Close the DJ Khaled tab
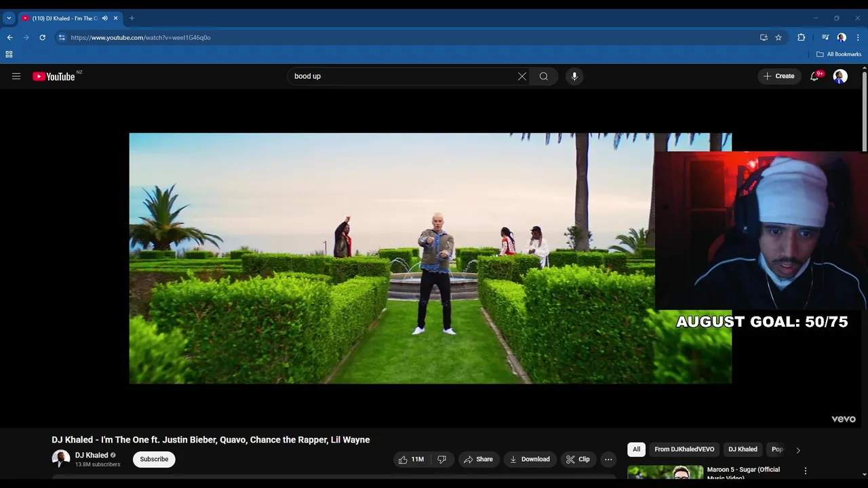This screenshot has width=868, height=488. pyautogui.click(x=116, y=18)
